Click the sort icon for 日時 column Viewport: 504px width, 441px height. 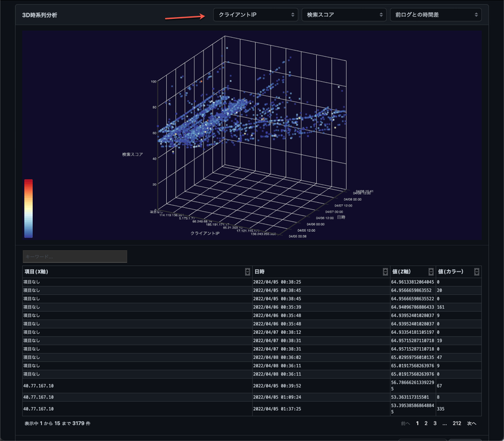(x=385, y=272)
